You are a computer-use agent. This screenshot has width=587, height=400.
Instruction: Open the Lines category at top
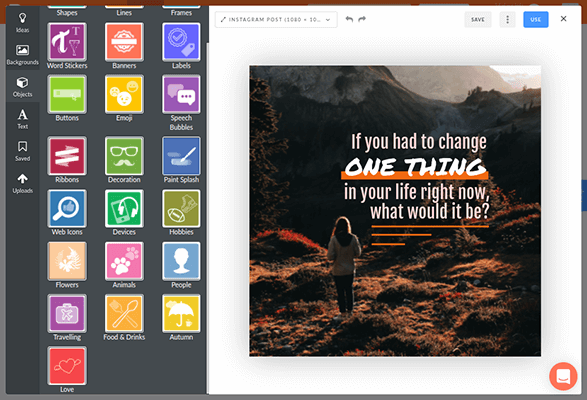tap(124, 11)
